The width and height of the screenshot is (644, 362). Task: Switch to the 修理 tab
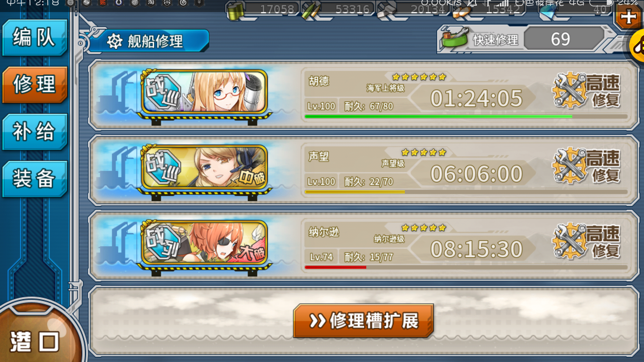35,84
